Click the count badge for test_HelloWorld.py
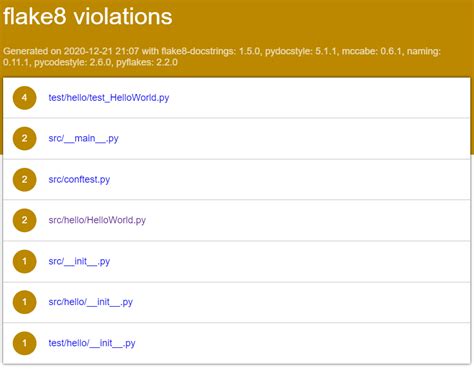Image resolution: width=474 pixels, height=370 pixels. pyautogui.click(x=24, y=98)
